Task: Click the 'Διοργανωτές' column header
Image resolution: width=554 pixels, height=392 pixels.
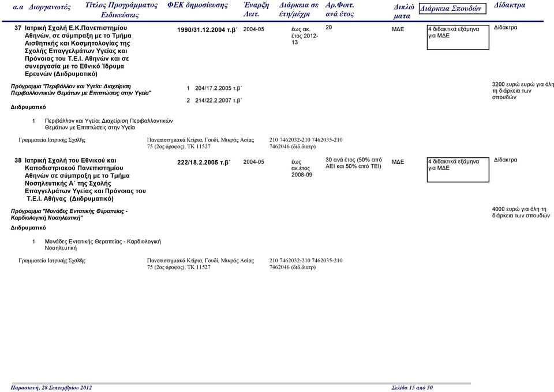Action: [x=50, y=7]
